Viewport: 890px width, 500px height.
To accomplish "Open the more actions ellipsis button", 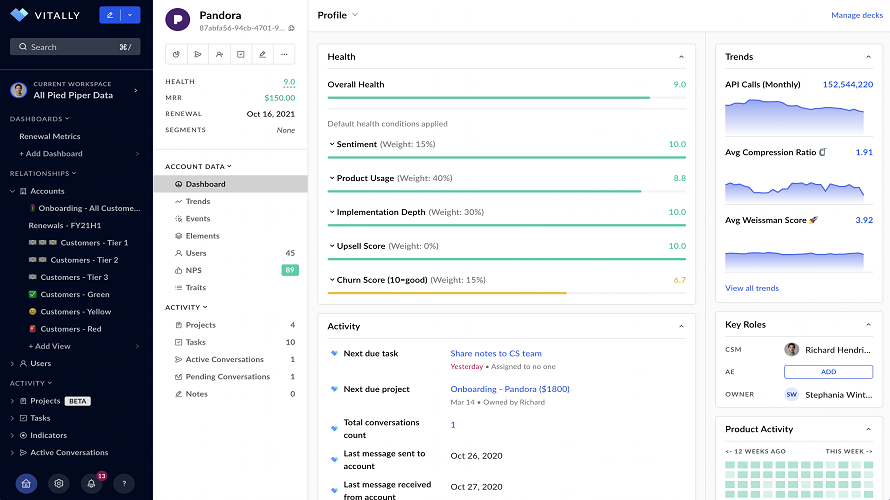I will [x=284, y=54].
